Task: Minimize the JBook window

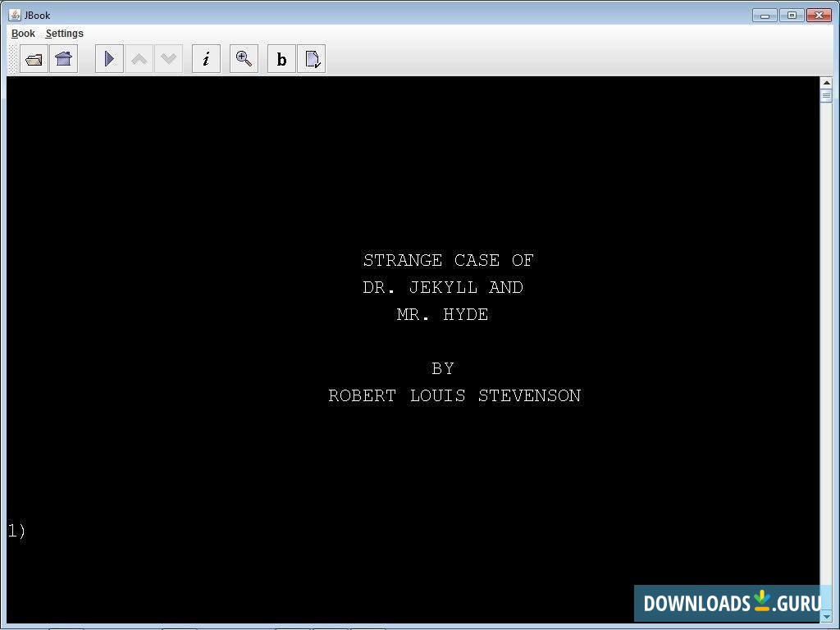Action: pyautogui.click(x=765, y=15)
